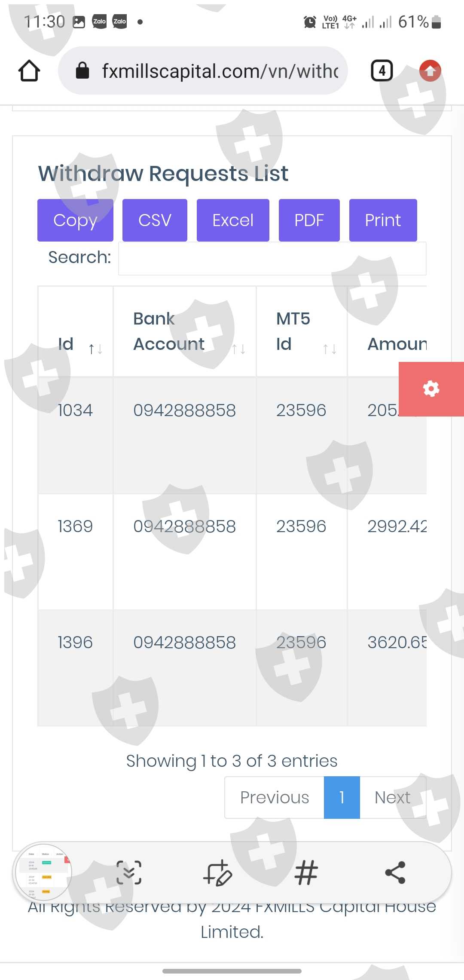Click the Copy export button
The width and height of the screenshot is (464, 980).
(75, 220)
